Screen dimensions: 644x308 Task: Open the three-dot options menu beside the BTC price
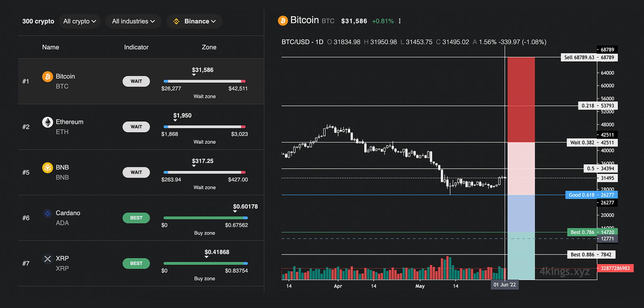[400, 21]
